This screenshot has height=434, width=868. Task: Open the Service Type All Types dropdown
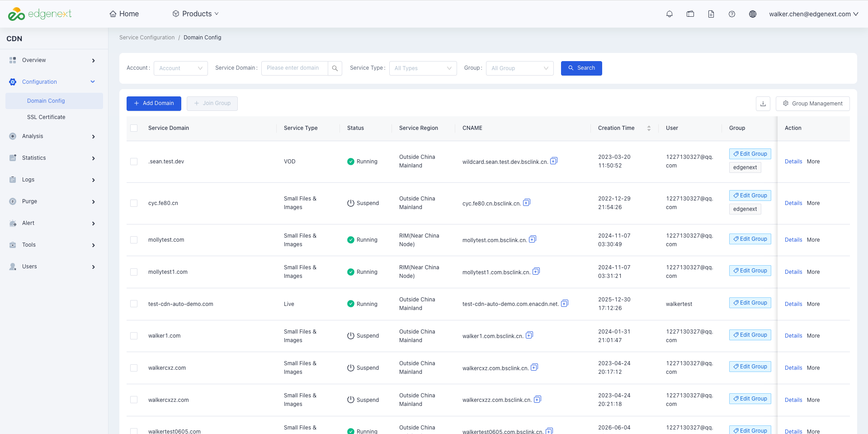pyautogui.click(x=423, y=68)
